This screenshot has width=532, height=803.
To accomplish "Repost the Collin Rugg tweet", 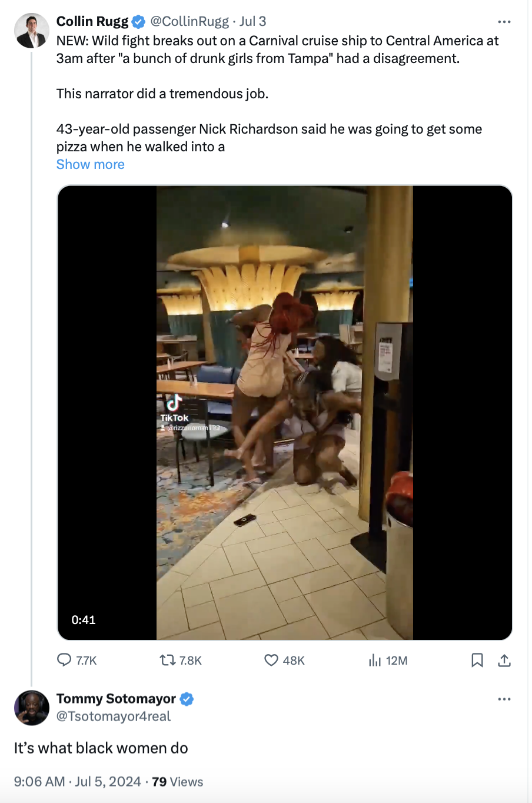I will pyautogui.click(x=168, y=660).
